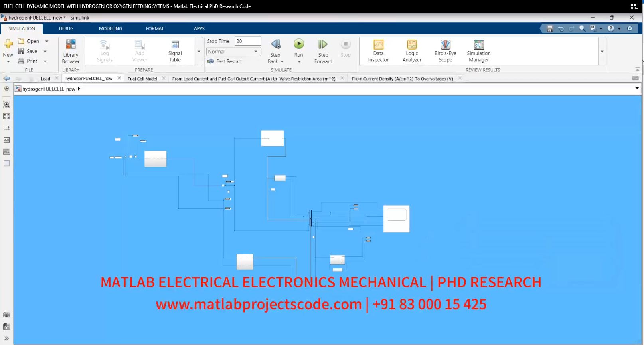Click the Stop Time input field
This screenshot has width=644, height=345.
248,41
